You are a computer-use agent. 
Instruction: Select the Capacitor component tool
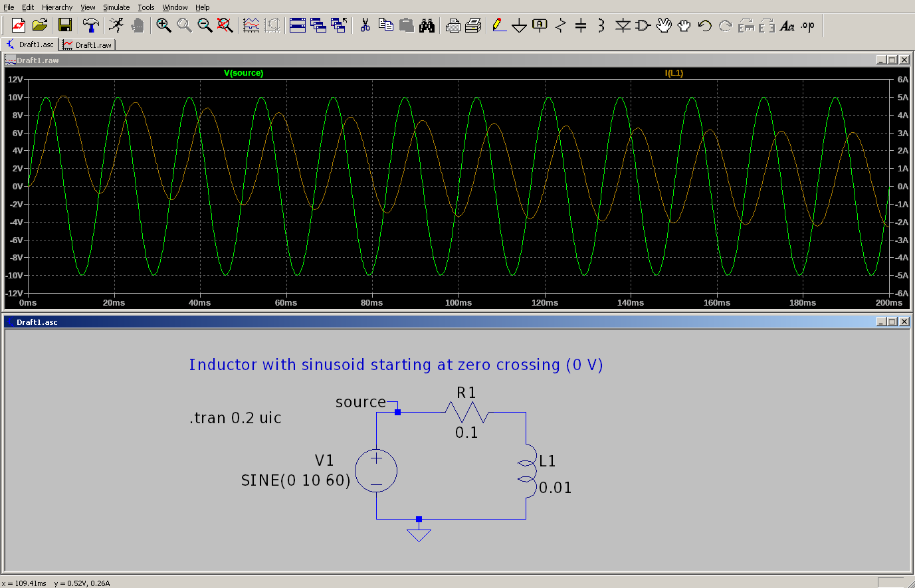tap(579, 25)
